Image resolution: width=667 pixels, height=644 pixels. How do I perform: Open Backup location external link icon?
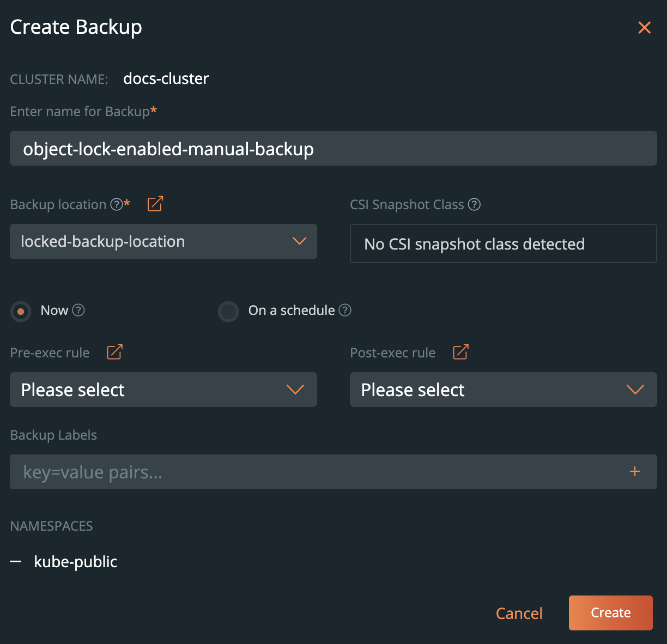click(x=155, y=204)
